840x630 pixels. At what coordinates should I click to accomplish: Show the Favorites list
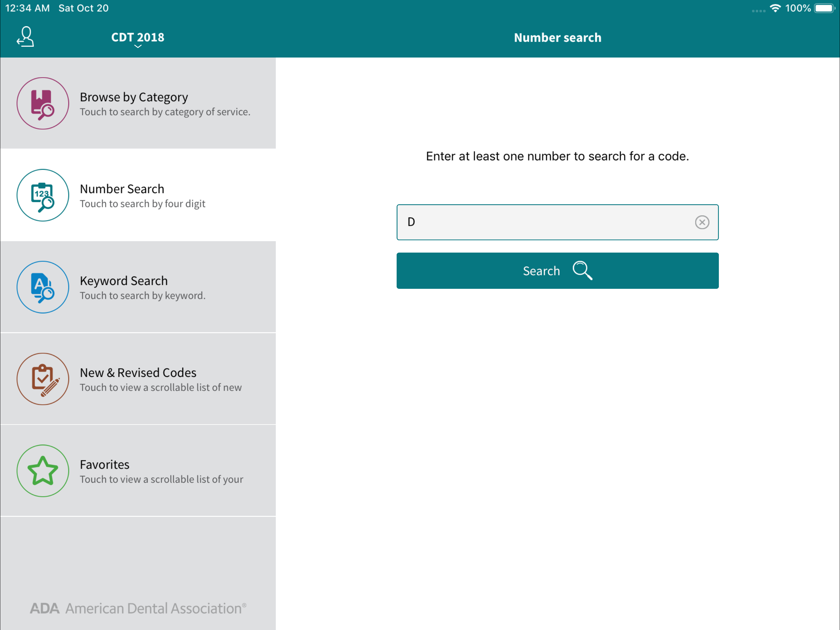(138, 471)
